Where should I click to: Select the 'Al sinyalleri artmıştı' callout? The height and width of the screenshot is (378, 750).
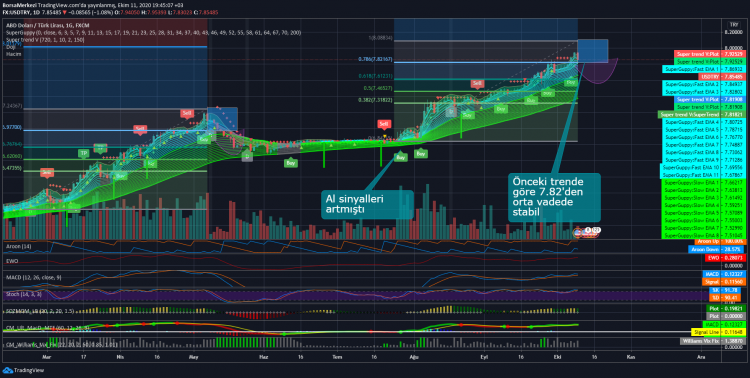click(x=367, y=204)
